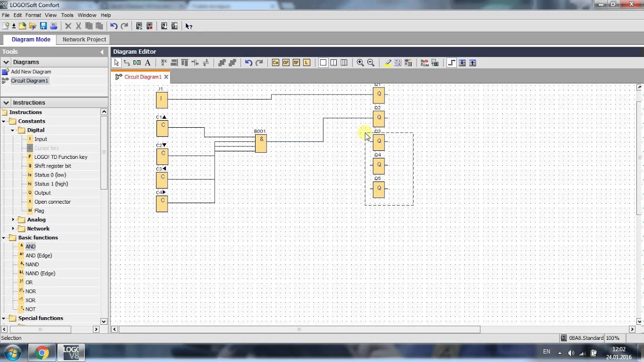Open the Edit menu
This screenshot has width=644, height=362.
[18, 15]
